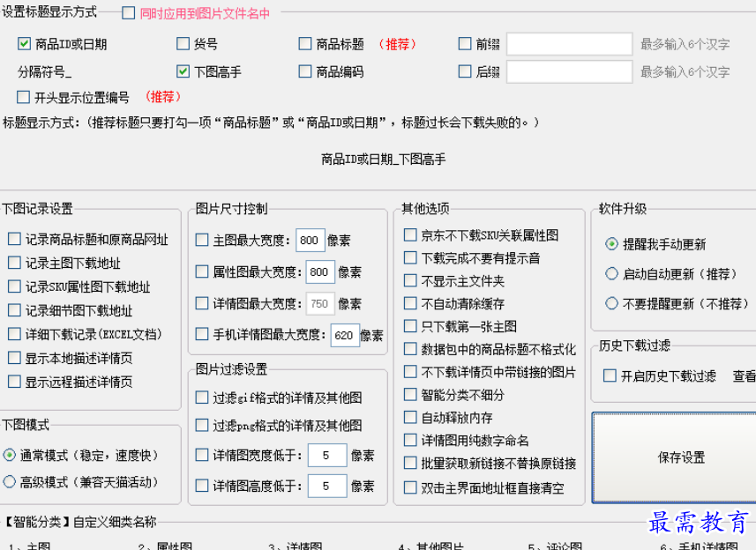Check 记录细节图下载地址
This screenshot has width=756, height=550.
coord(14,310)
